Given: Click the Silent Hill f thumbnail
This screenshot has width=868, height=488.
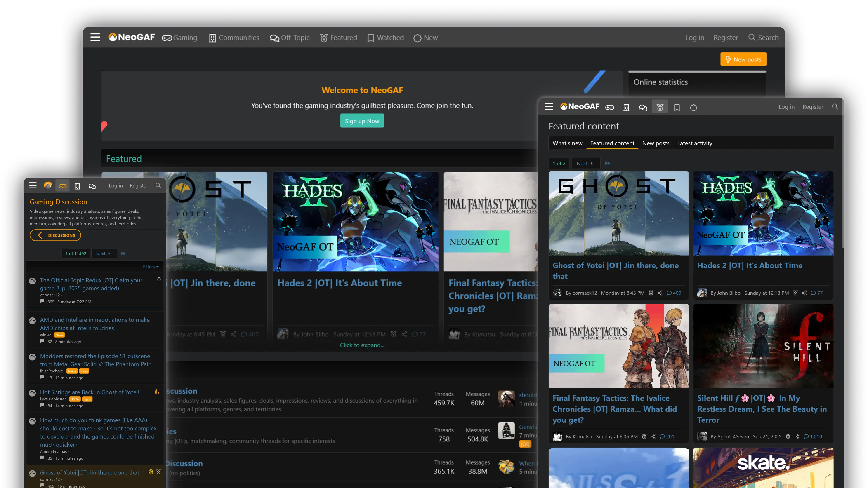Looking at the screenshot, I should point(763,346).
